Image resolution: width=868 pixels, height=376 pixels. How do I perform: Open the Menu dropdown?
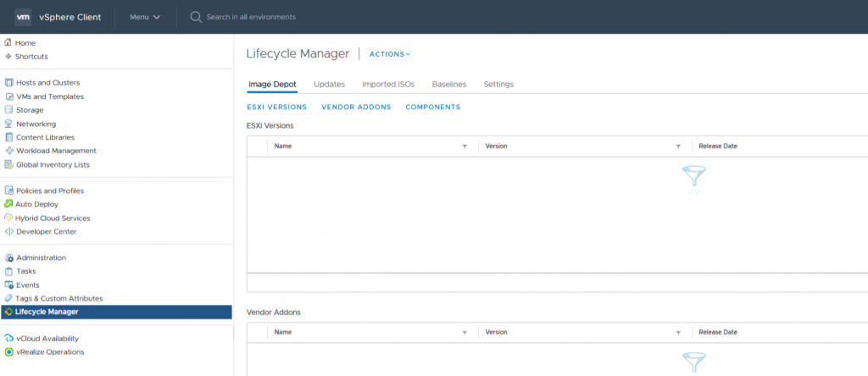145,17
